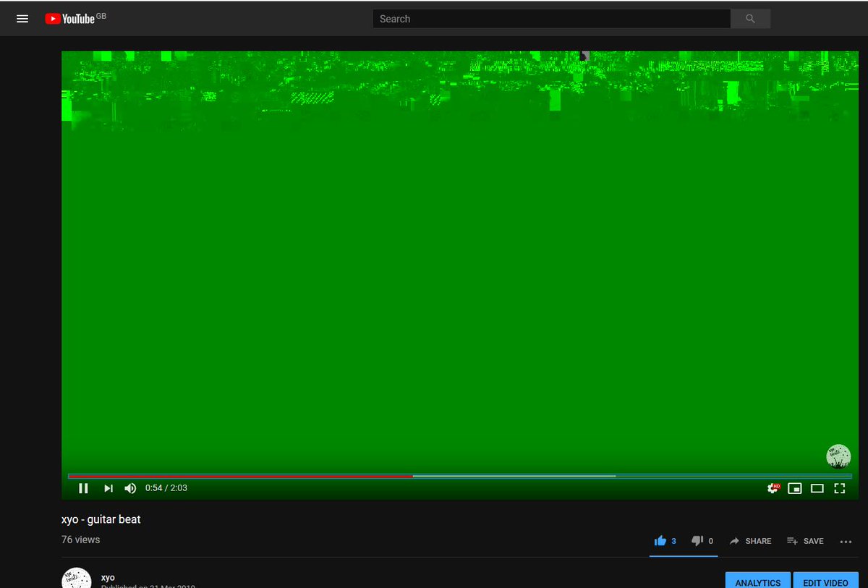
Task: Share the video
Action: [x=750, y=541]
